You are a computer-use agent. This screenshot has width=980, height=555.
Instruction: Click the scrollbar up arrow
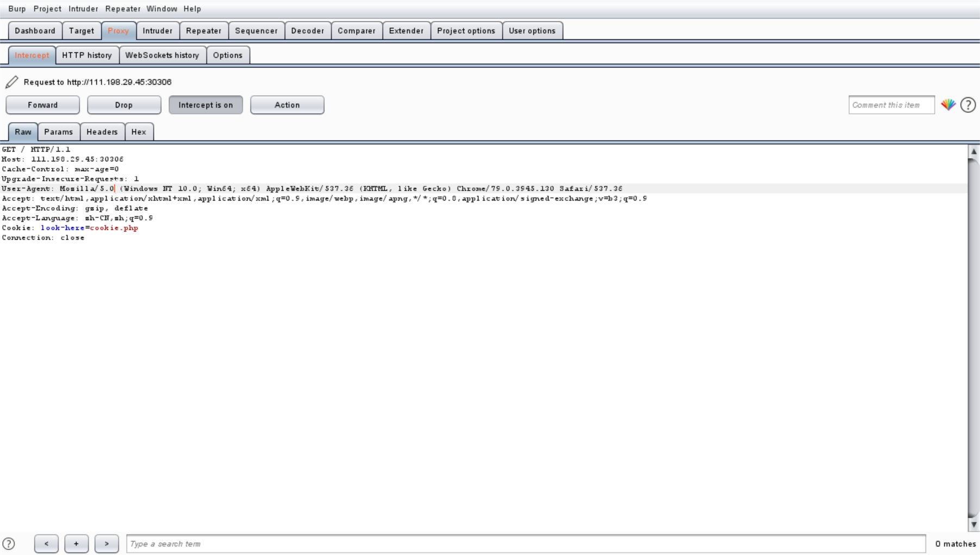[x=973, y=152]
